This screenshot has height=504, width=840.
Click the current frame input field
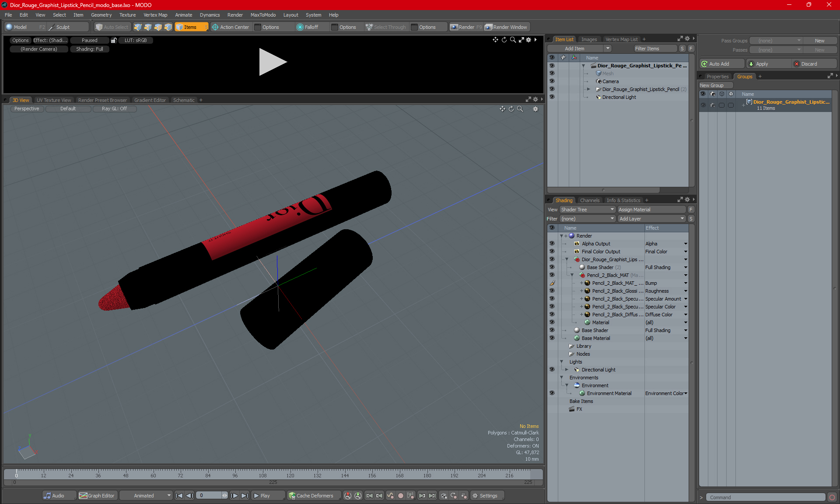(x=209, y=496)
